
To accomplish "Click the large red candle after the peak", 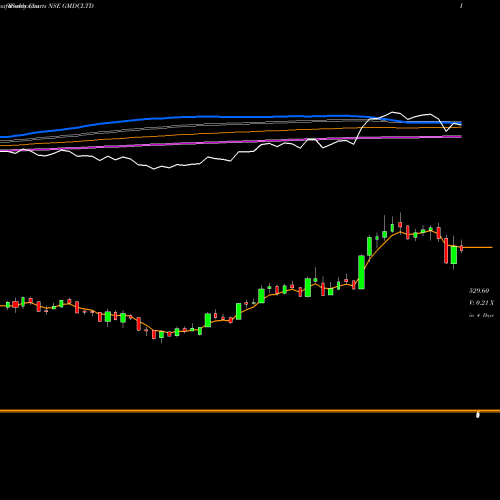I will pyautogui.click(x=446, y=251).
